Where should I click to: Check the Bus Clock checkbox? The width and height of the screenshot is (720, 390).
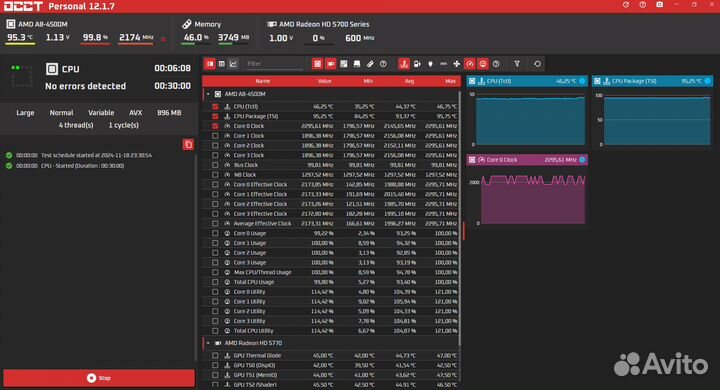[215, 165]
